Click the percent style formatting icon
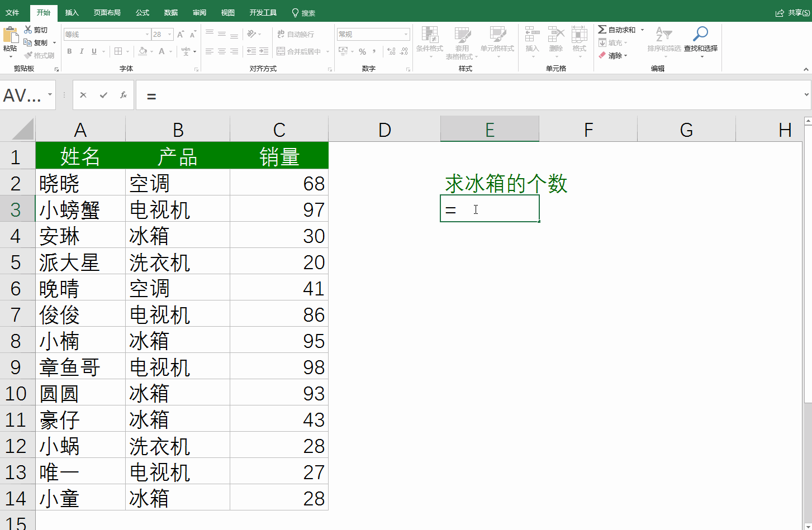The image size is (812, 530). tap(362, 51)
